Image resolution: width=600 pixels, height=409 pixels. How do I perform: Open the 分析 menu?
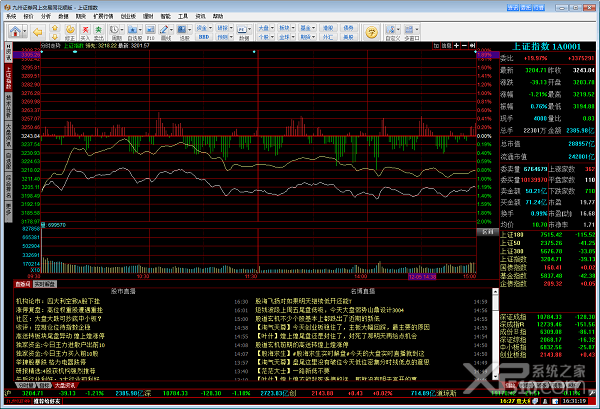click(x=46, y=16)
